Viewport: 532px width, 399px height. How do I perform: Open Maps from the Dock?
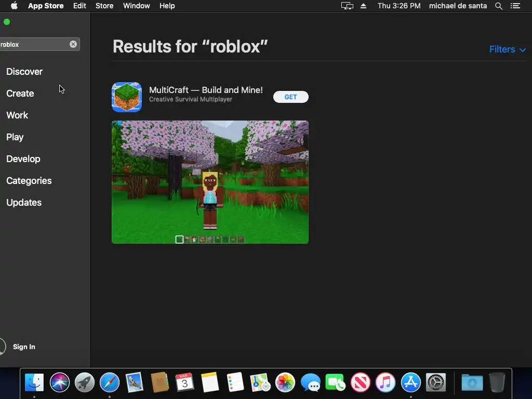click(260, 382)
